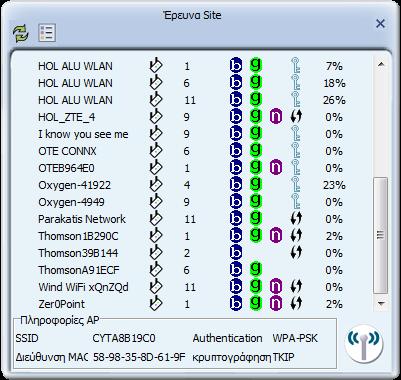Click the 802.11b icon for Thomson39B144
401x380 pixels.
coord(236,253)
